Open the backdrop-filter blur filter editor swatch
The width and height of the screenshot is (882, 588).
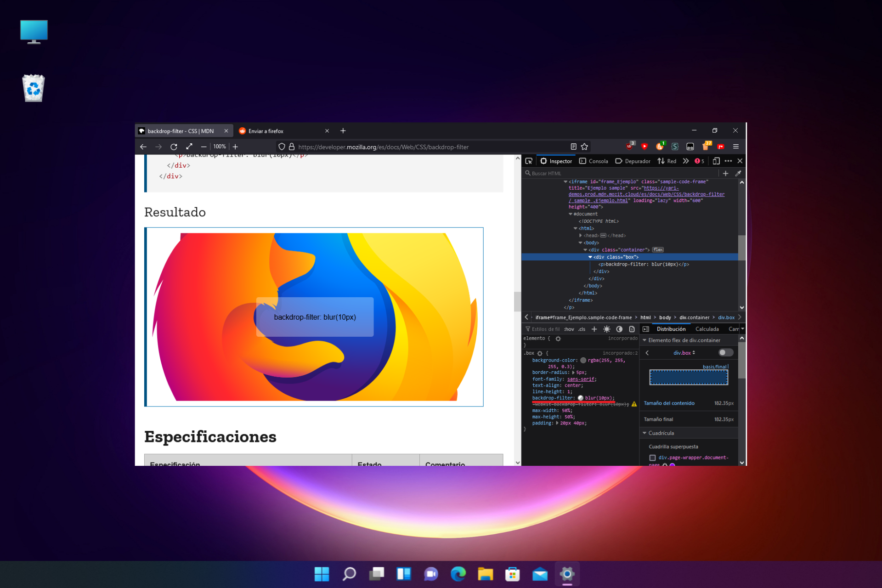click(x=581, y=398)
